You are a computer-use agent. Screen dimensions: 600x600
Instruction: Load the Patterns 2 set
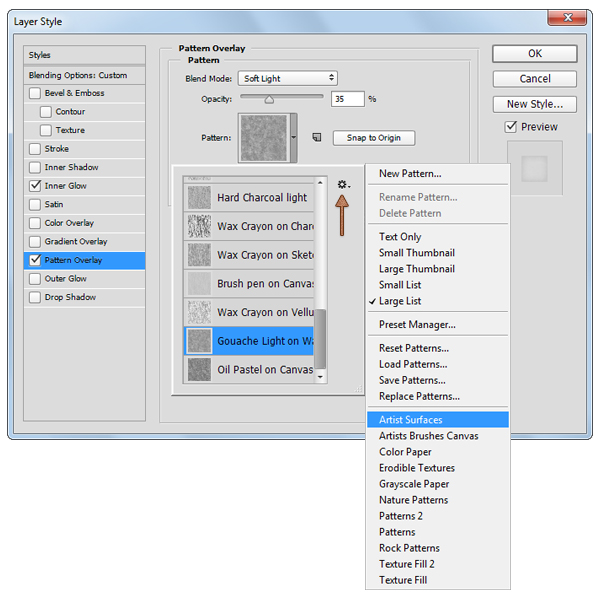coord(437,516)
